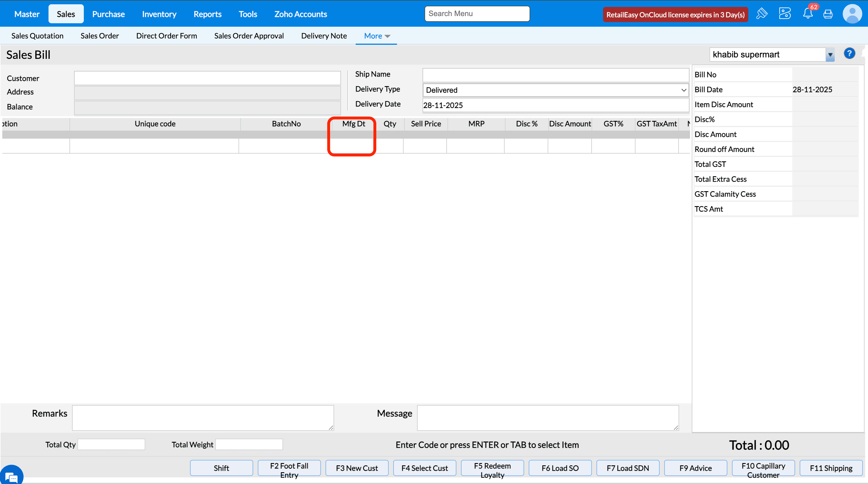
Task: Click the F11 Shipping button
Action: [x=831, y=468]
